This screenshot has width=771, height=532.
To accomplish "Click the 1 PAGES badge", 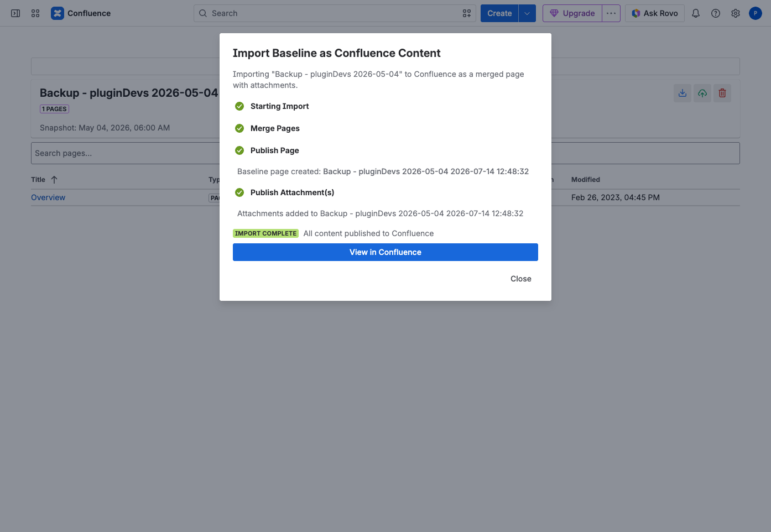I will 54,109.
